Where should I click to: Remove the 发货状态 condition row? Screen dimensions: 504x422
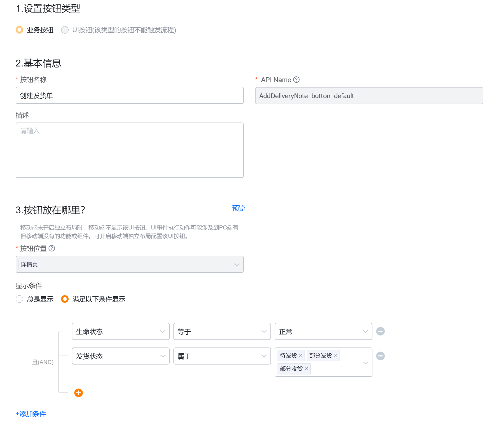pos(380,356)
